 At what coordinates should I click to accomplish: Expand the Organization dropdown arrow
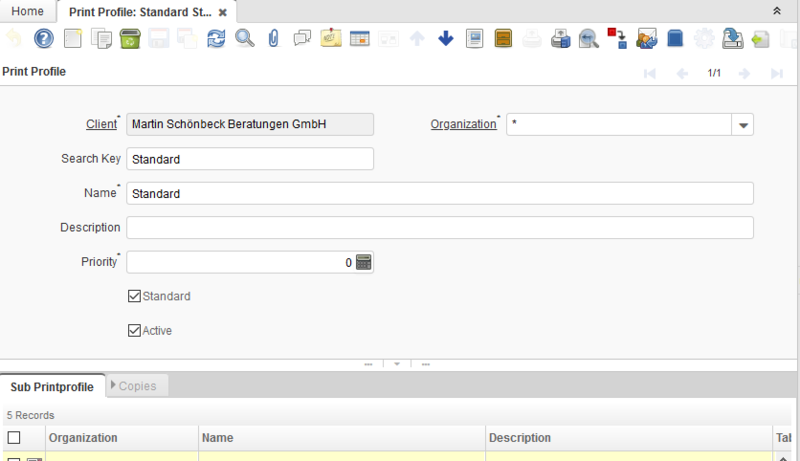(743, 125)
